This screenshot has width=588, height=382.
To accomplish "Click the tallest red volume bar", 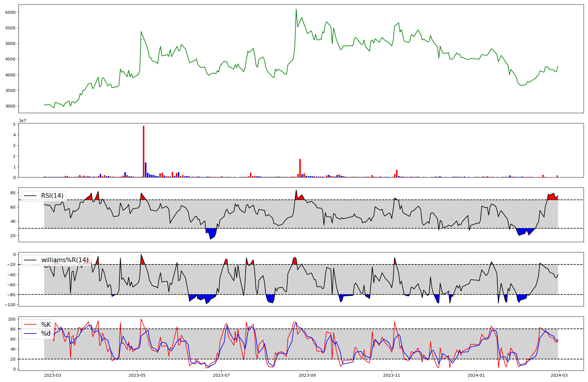I will pos(143,151).
